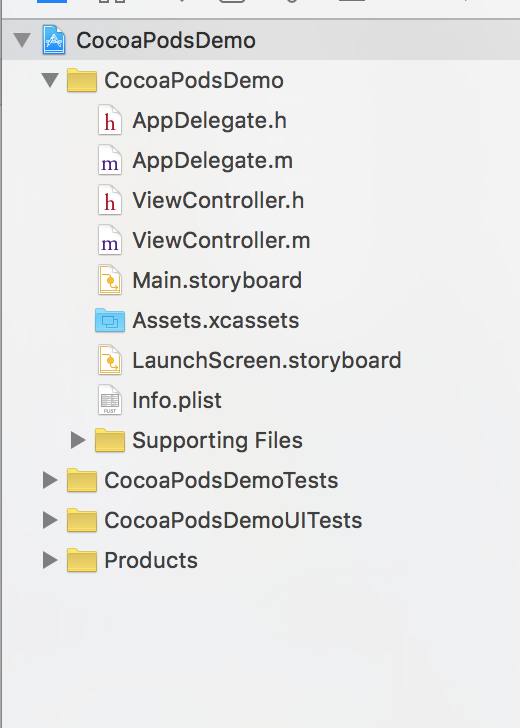Expand the Products folder
Viewport: 520px width, 728px height.
(x=50, y=560)
